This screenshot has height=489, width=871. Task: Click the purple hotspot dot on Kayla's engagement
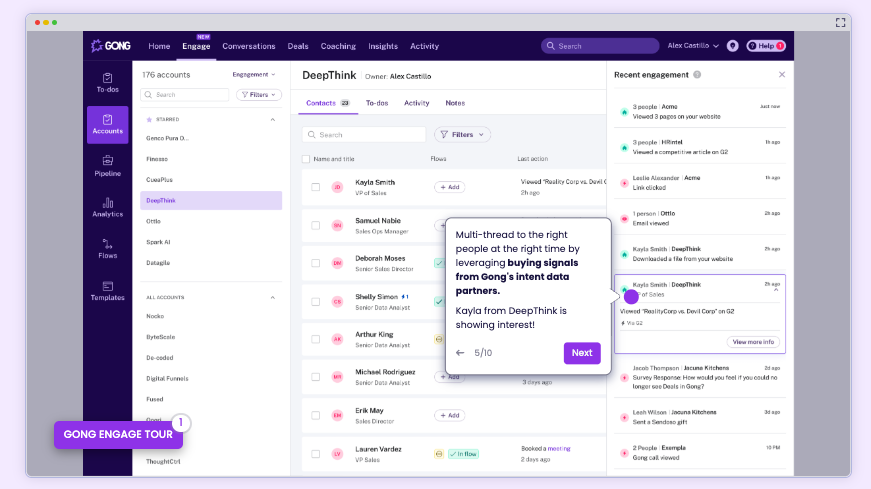tap(631, 297)
